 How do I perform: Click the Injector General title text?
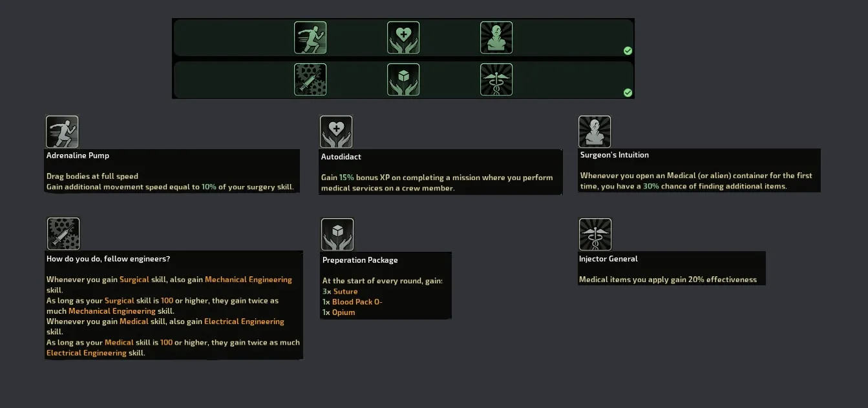[608, 259]
